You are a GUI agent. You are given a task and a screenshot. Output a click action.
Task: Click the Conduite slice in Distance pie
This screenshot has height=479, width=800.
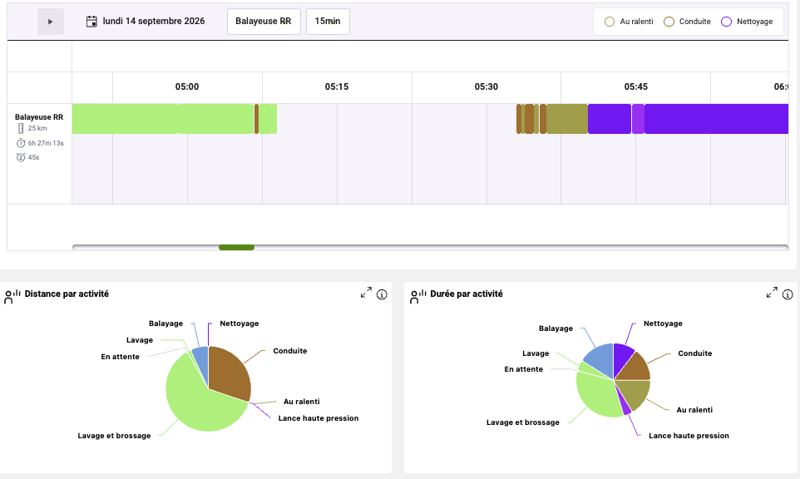click(230, 372)
